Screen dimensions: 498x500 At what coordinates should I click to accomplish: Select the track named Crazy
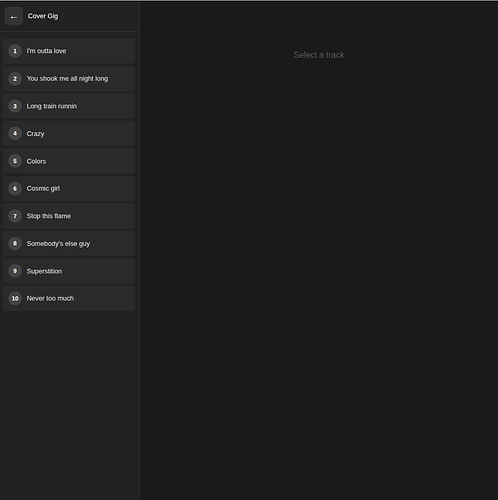(69, 134)
